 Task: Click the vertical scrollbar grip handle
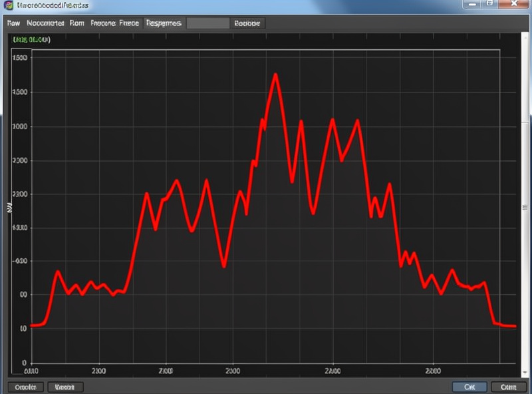[525, 207]
